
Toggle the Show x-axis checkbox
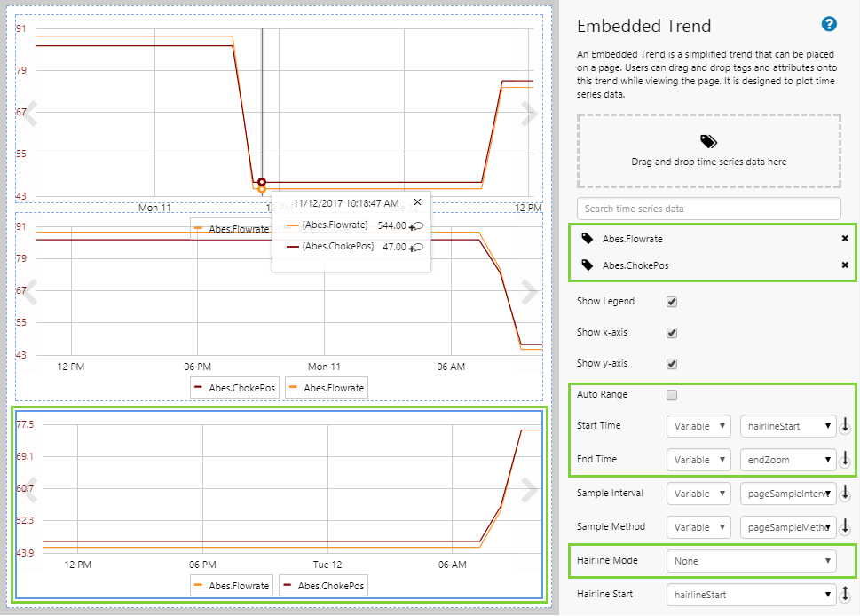pyautogui.click(x=672, y=333)
